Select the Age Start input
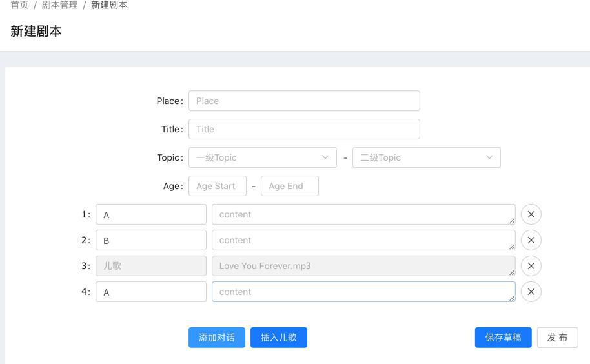This screenshot has height=364, width=590. 218,186
